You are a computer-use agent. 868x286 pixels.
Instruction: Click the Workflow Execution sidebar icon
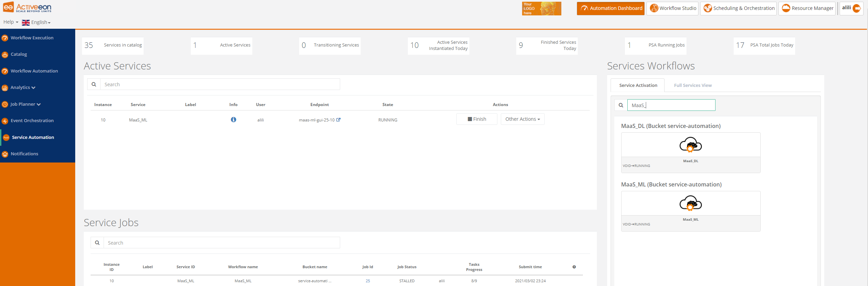[x=5, y=38]
